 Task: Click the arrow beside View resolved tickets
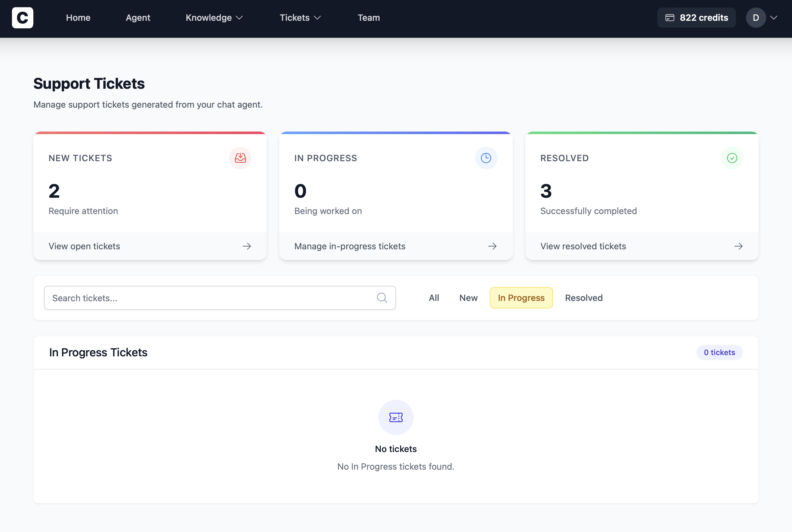(738, 246)
